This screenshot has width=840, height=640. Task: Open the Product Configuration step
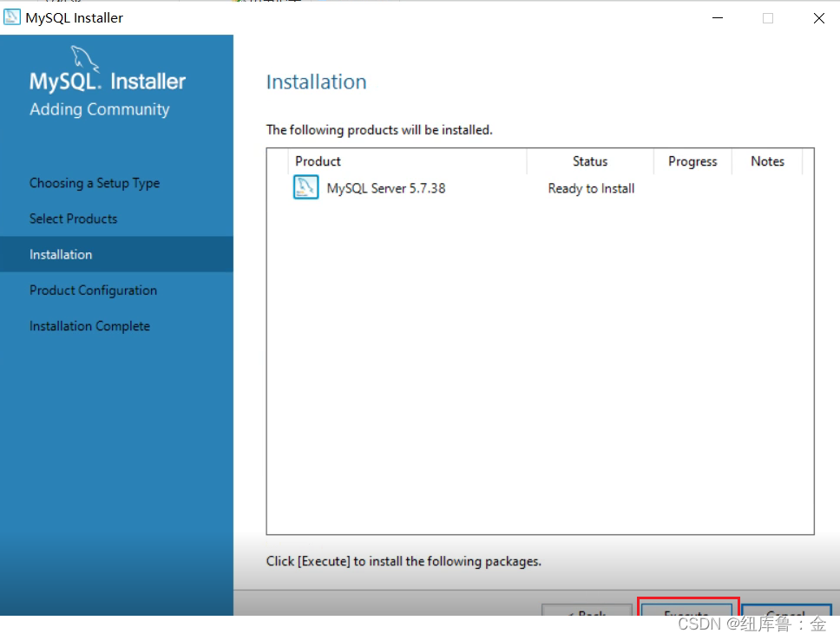(93, 291)
